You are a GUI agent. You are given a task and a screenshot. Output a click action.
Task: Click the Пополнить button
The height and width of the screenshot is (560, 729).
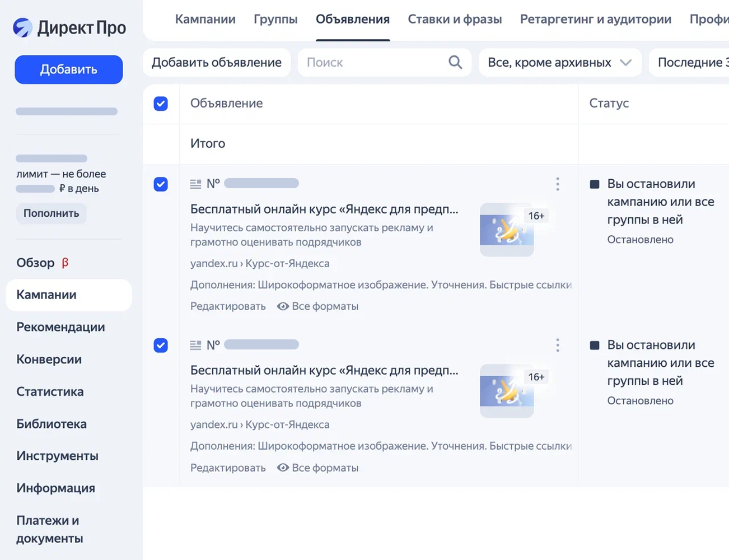point(51,213)
